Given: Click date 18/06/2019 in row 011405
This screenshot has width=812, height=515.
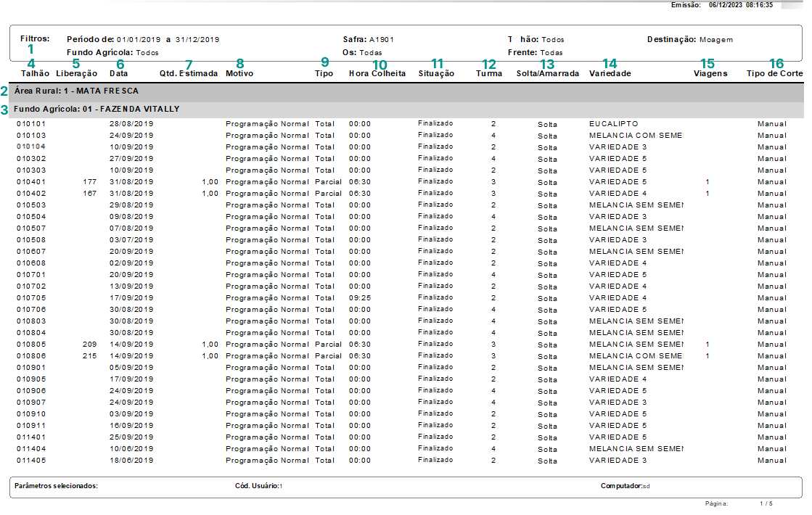Looking at the screenshot, I should coord(131,461).
